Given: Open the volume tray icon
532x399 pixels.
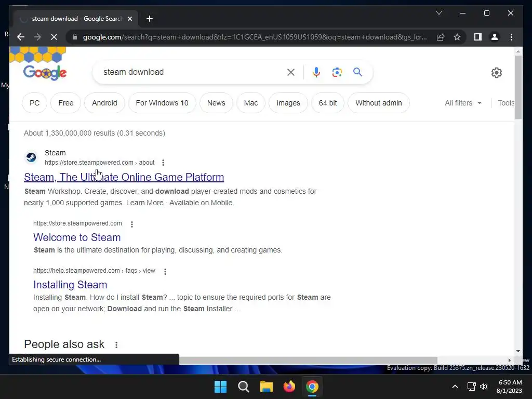Looking at the screenshot, I should 484,387.
